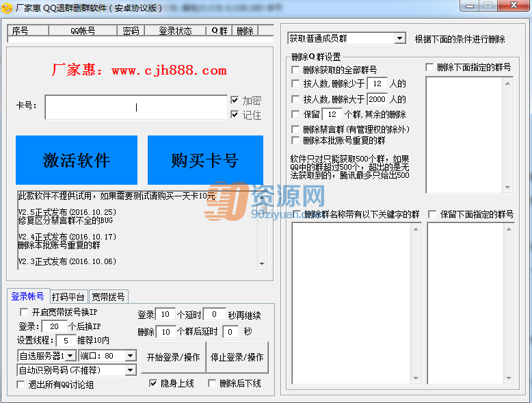The image size is (532, 403).
Task: Edit the 设置线程 value field
Action: point(66,341)
